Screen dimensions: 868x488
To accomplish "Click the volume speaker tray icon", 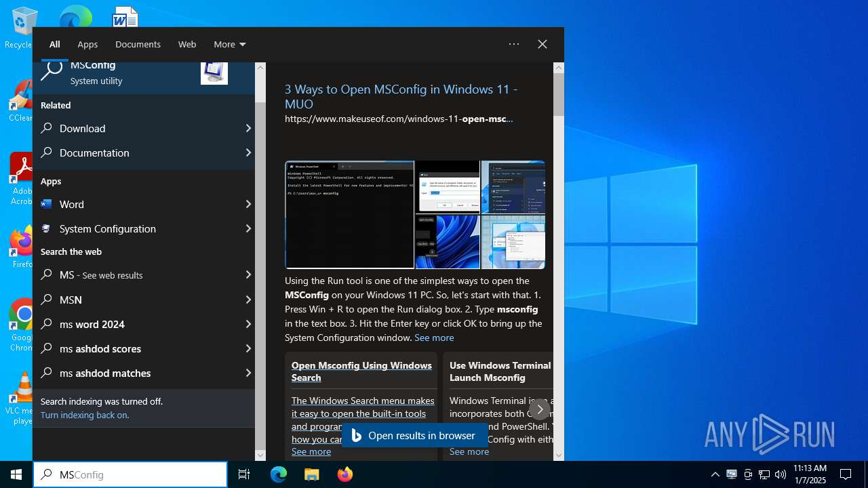I will pyautogui.click(x=781, y=474).
